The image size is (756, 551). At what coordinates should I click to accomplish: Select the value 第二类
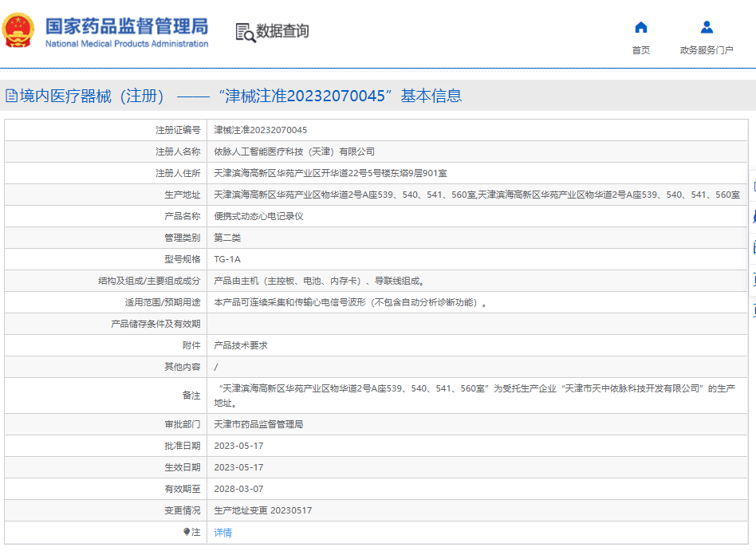(x=227, y=238)
